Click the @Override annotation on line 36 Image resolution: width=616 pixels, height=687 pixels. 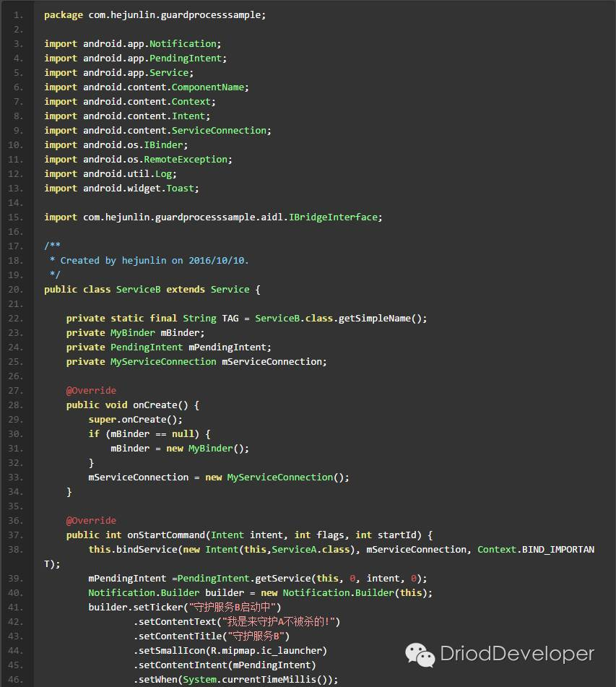tap(91, 521)
